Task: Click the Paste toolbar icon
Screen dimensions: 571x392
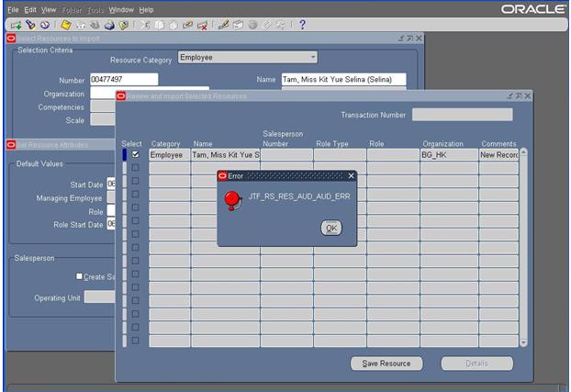Action: (x=174, y=25)
